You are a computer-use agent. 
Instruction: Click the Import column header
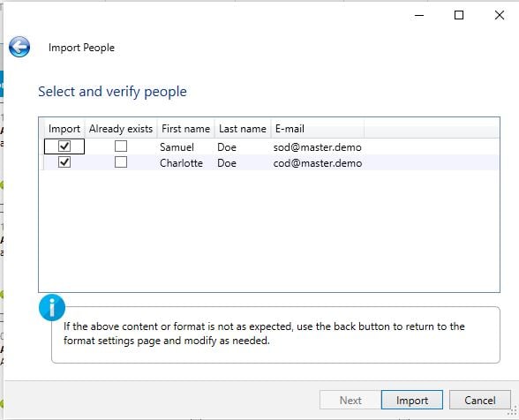(64, 129)
